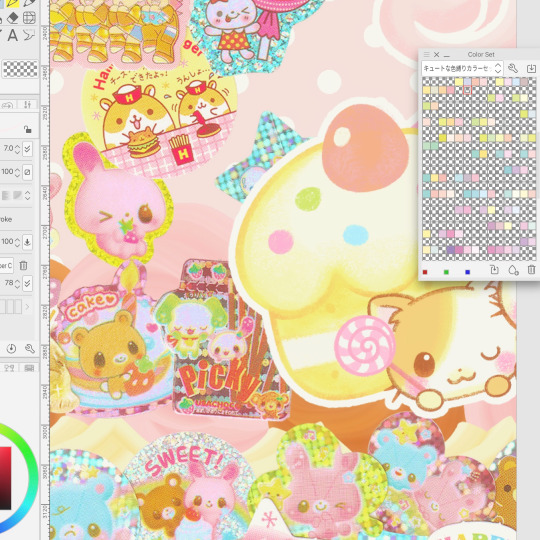
Task: Select the Text tool
Action: (13, 35)
